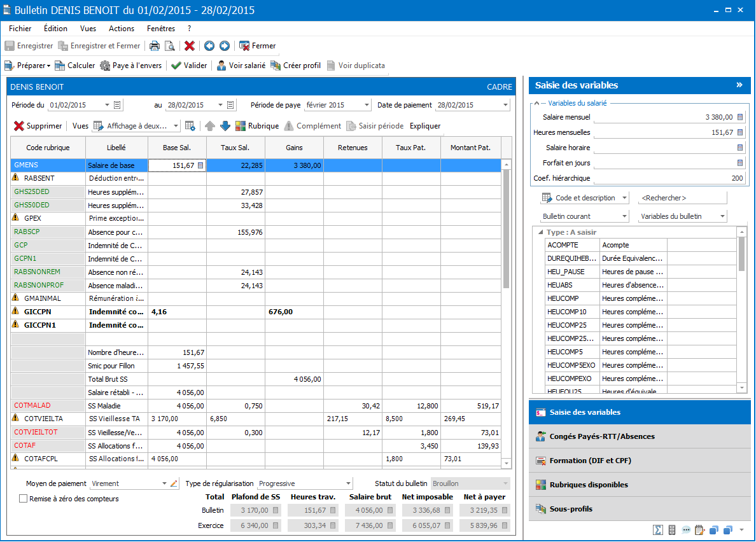Click the red delete X icon
This screenshot has width=756, height=542.
[x=190, y=46]
